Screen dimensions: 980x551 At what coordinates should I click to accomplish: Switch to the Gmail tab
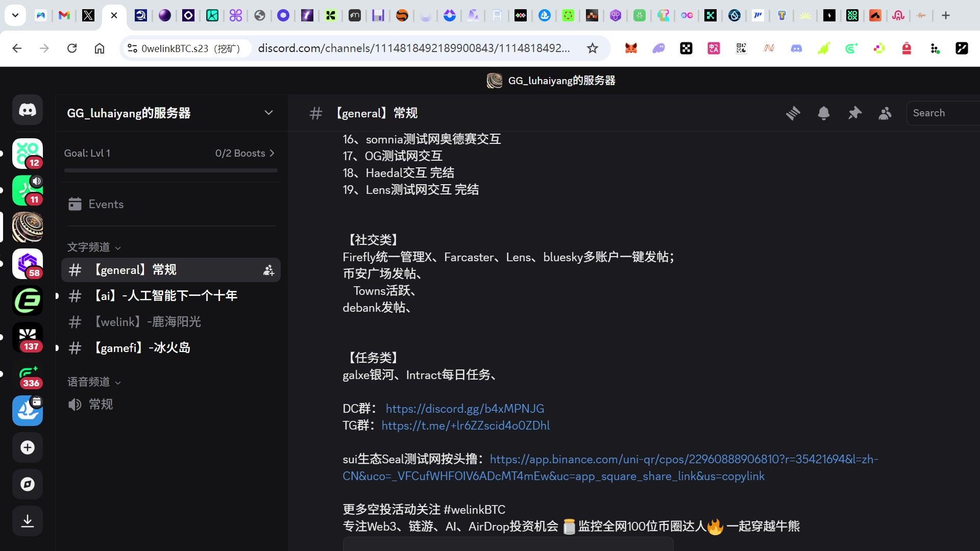pyautogui.click(x=64, y=15)
